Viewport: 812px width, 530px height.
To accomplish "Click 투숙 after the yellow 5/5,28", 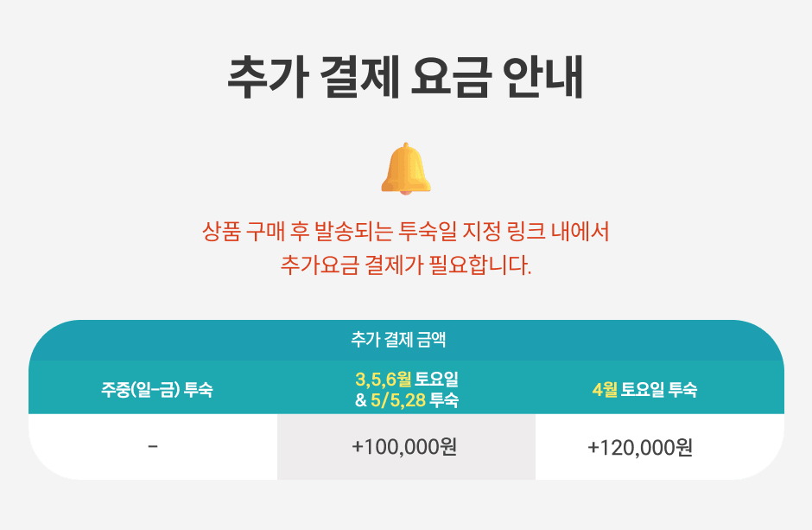I will (444, 400).
